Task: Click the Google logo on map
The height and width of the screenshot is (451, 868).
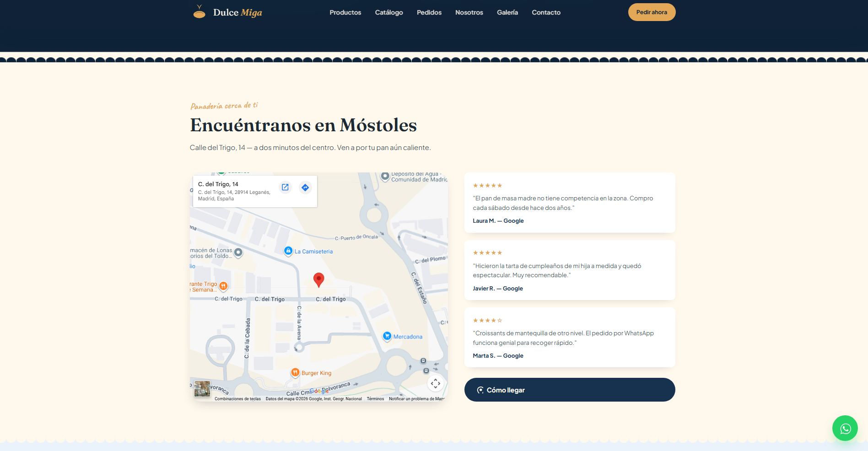Action: pyautogui.click(x=319, y=391)
